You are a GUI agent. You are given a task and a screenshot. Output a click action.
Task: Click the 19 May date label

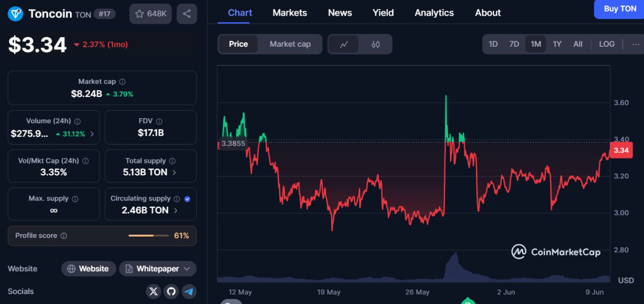[329, 292]
